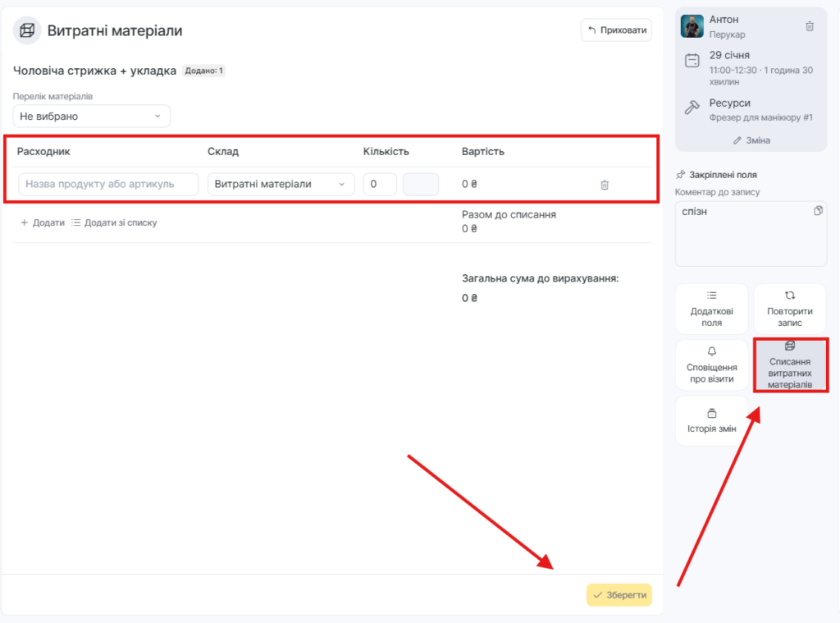Click the Ресурси hammer icon
The height and width of the screenshot is (623, 840).
(692, 108)
